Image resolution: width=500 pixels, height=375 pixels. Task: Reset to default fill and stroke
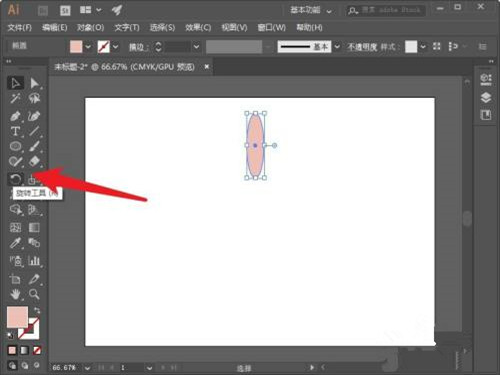(x=10, y=335)
